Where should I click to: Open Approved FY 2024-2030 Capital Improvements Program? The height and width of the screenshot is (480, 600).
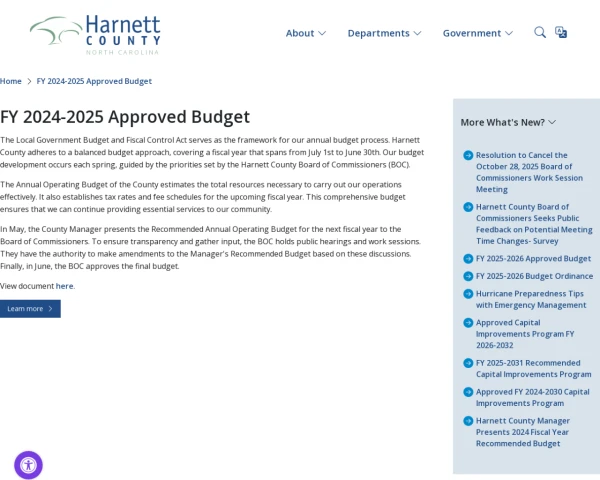tap(533, 397)
